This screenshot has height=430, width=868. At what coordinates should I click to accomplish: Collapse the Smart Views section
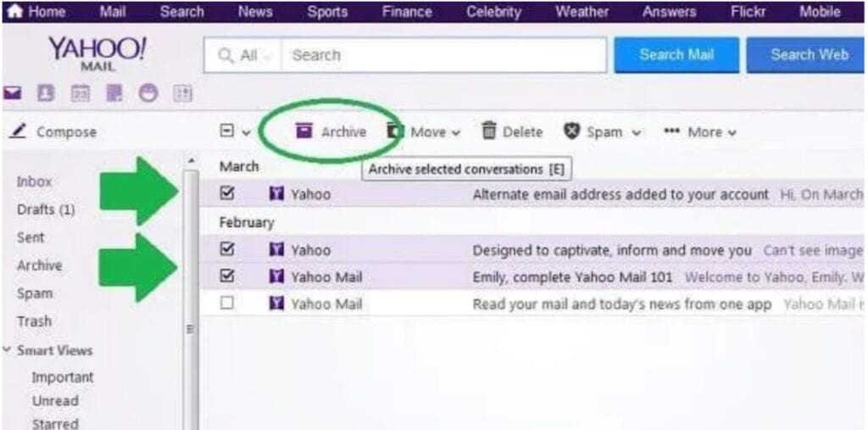pyautogui.click(x=8, y=350)
